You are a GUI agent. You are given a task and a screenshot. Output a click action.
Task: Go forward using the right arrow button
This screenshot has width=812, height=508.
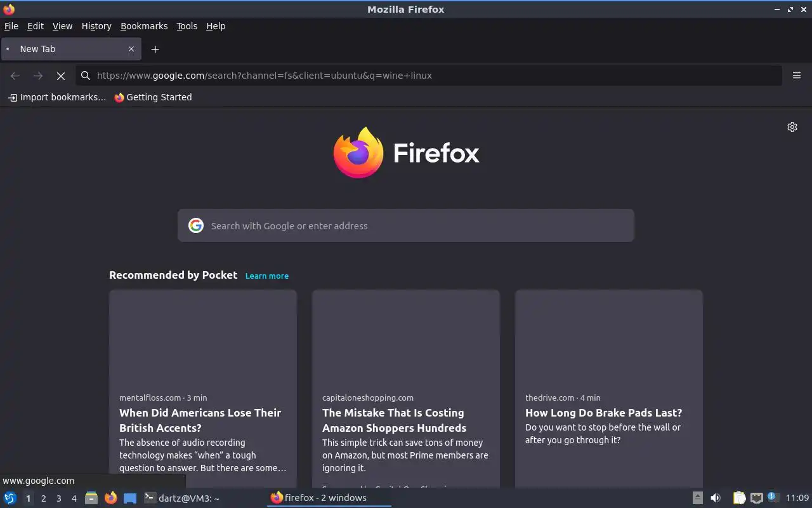38,76
